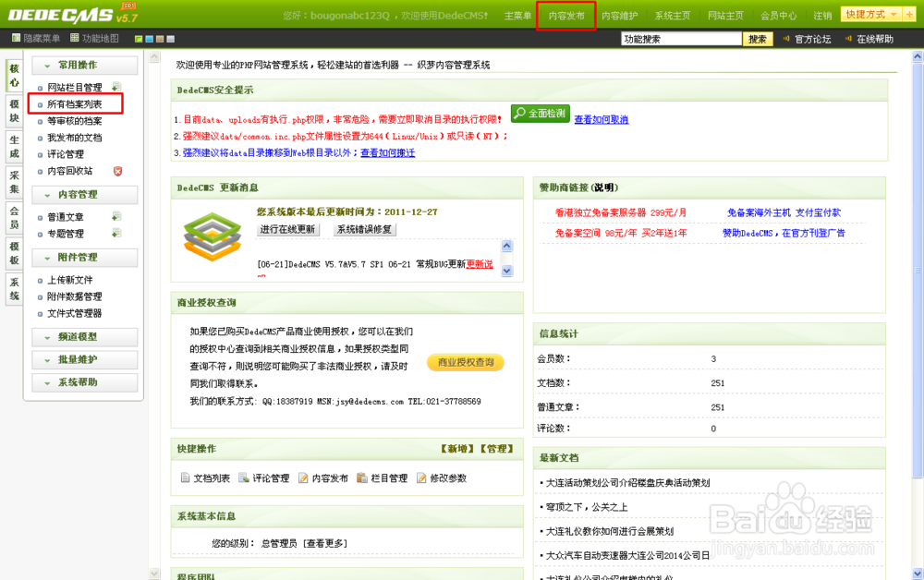This screenshot has height=580, width=924.
Task: Go to 系统主页 from the top bar
Action: click(x=673, y=16)
